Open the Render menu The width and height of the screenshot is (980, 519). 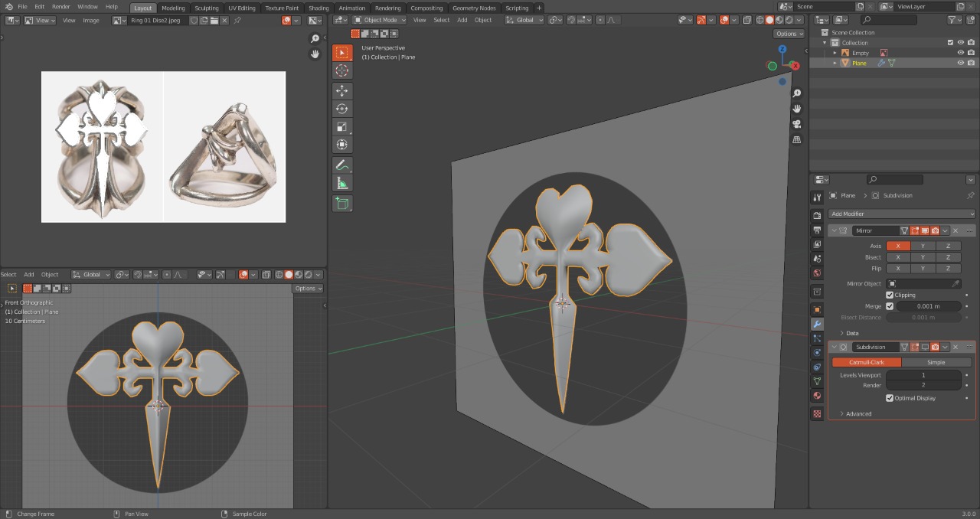pyautogui.click(x=60, y=6)
